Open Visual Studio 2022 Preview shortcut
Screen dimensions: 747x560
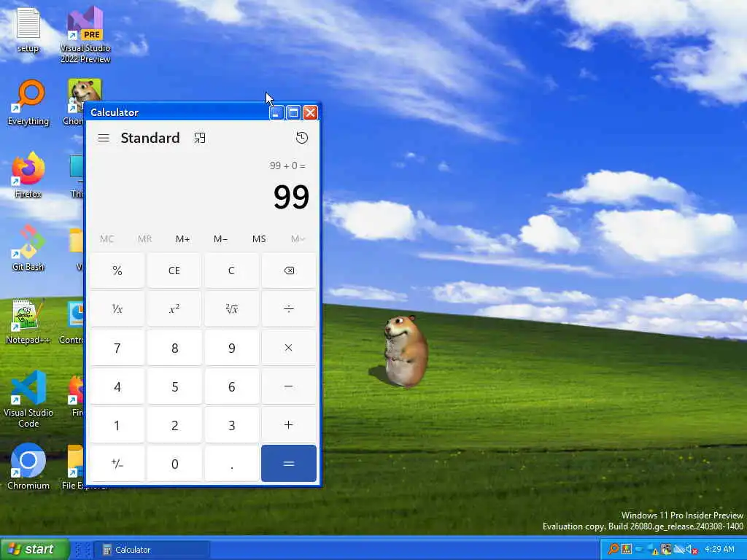[85, 35]
